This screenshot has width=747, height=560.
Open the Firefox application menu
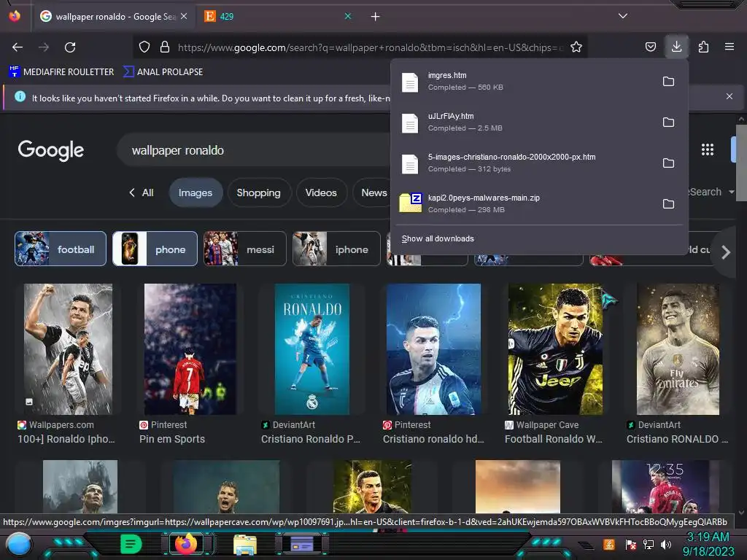729,47
